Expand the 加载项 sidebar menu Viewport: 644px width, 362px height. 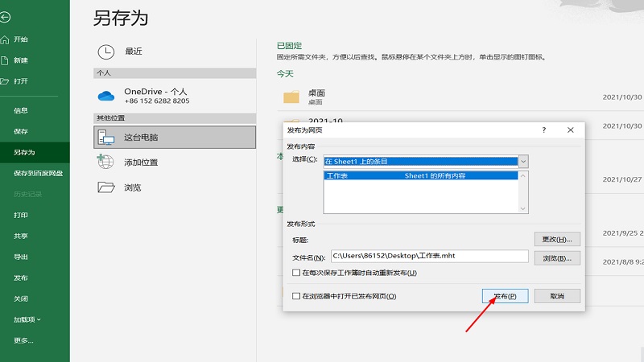[27, 319]
